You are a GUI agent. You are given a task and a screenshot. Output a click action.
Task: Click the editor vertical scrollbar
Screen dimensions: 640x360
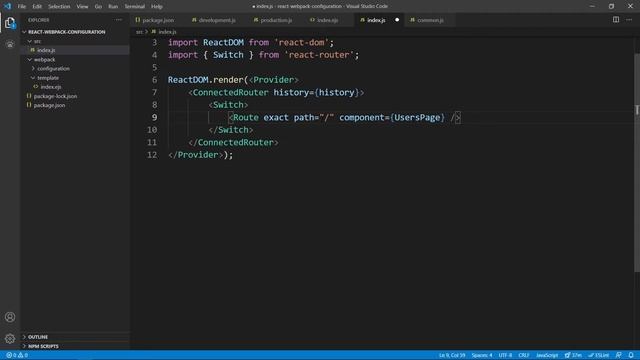coord(637,163)
